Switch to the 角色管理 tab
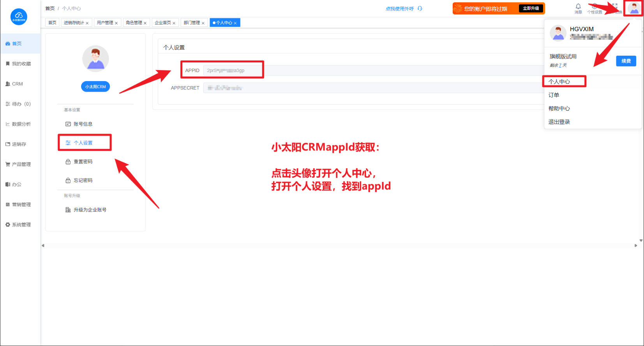Screen dimensions: 644x346 [134, 23]
